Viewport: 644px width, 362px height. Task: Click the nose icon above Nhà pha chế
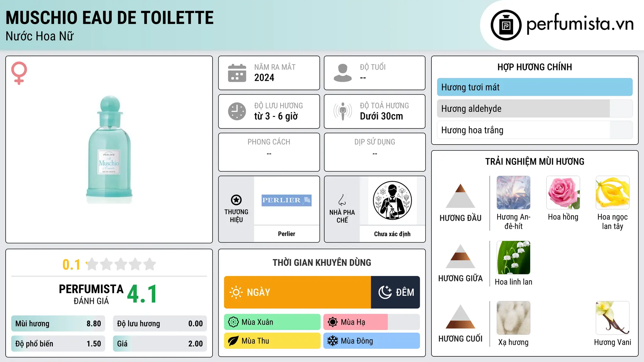[342, 200]
